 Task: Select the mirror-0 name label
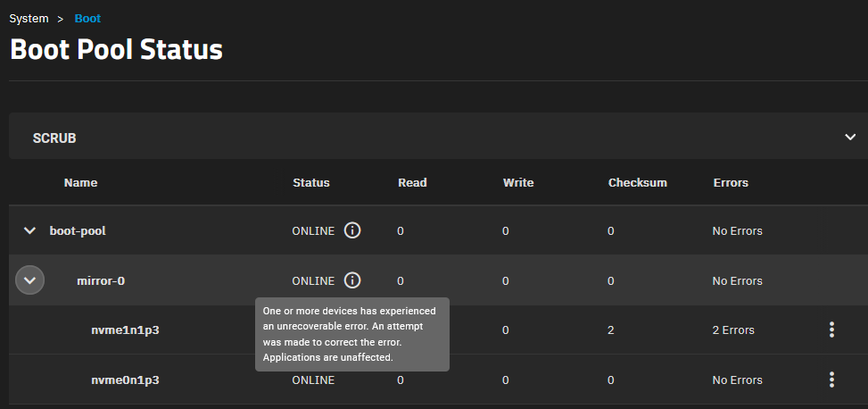coord(101,280)
